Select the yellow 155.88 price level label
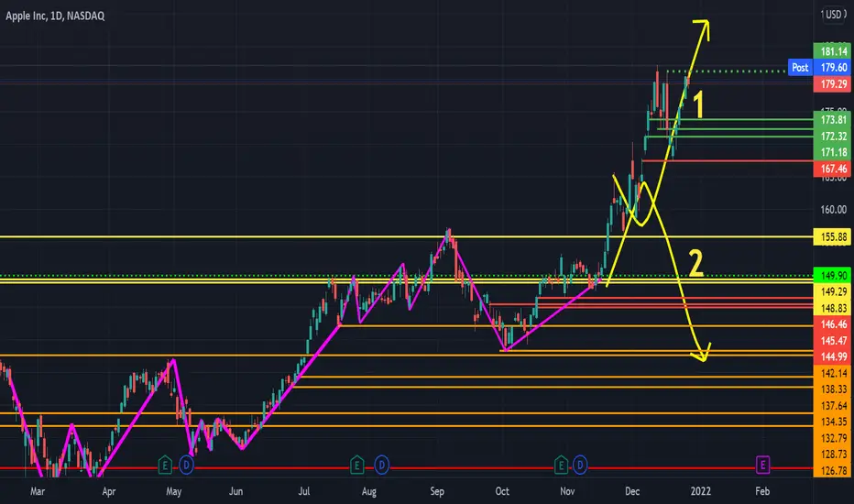Image resolution: width=854 pixels, height=504 pixels. (x=833, y=237)
